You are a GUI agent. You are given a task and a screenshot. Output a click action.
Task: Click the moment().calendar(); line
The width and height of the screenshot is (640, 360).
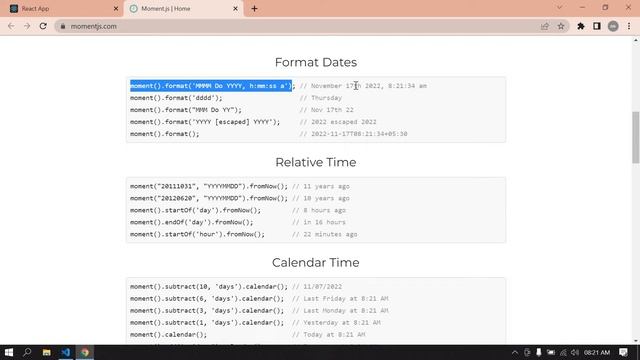tap(169, 335)
